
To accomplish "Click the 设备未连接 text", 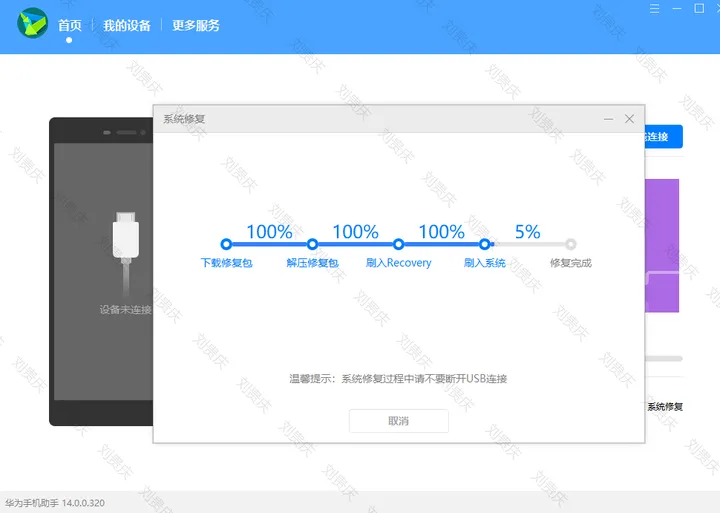I will [126, 310].
